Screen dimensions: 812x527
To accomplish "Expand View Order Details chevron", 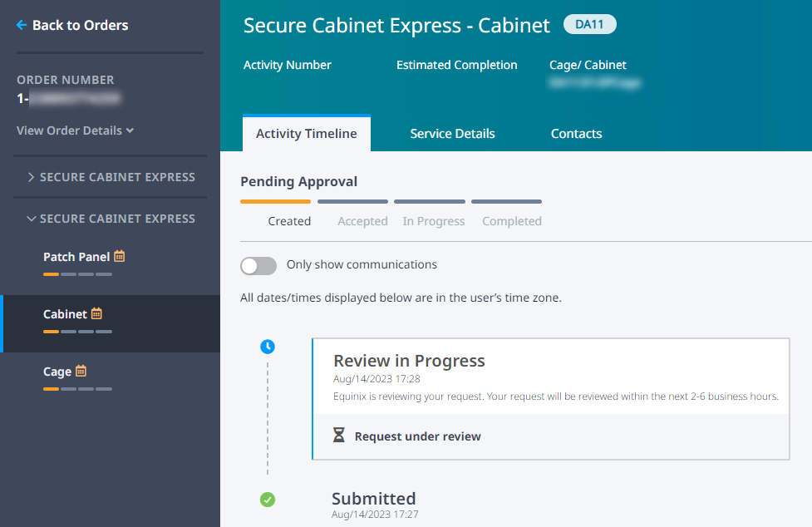I will click(x=130, y=131).
